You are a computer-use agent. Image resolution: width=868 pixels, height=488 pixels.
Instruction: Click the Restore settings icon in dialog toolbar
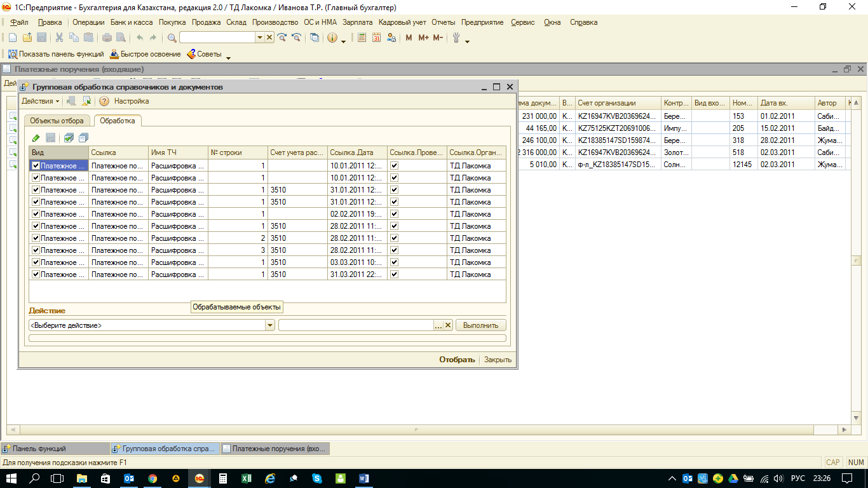(86, 101)
